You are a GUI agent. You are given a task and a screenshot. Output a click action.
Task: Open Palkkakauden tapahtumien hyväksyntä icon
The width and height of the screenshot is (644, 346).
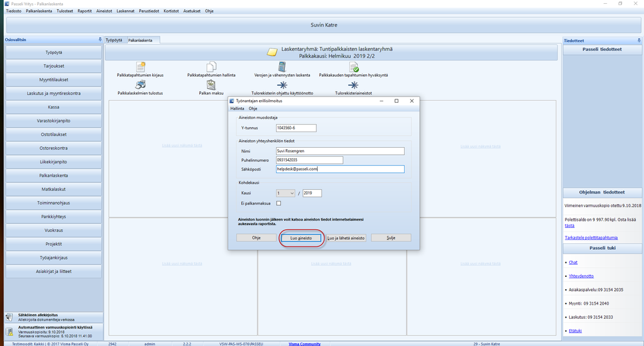[353, 67]
